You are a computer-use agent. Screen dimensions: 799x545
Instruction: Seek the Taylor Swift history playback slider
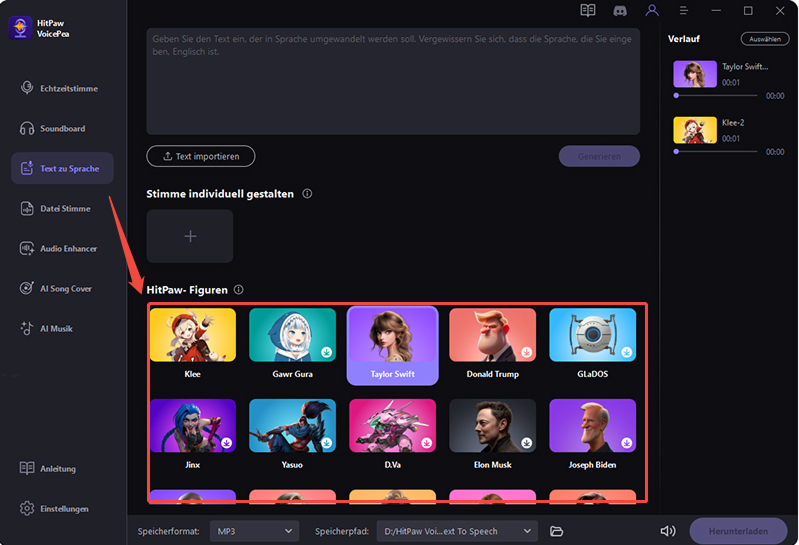[718, 95]
